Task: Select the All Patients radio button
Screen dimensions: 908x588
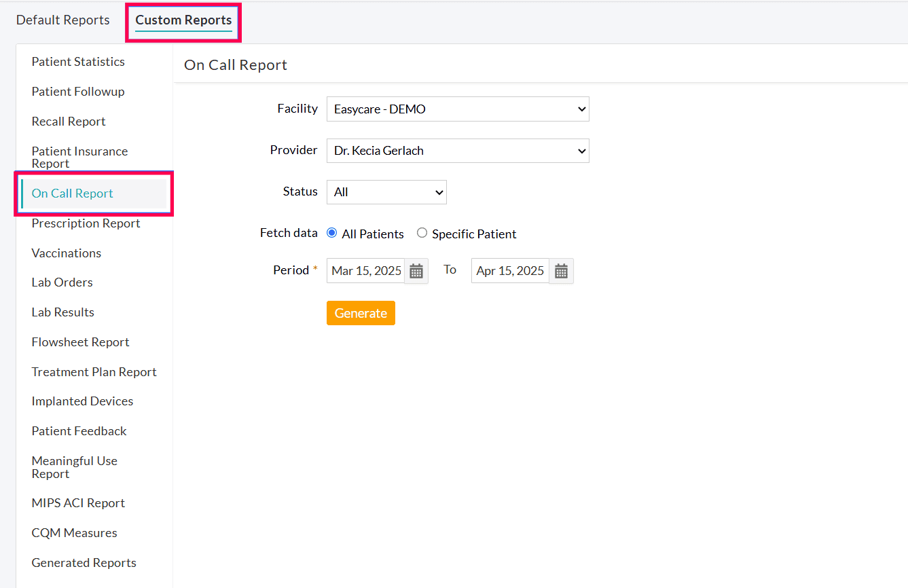Action: pyautogui.click(x=331, y=233)
